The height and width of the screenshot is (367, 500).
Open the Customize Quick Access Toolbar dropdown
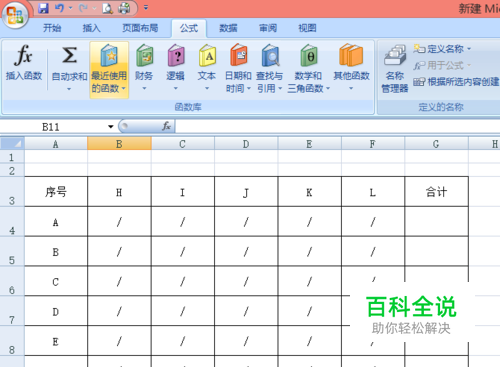point(146,7)
